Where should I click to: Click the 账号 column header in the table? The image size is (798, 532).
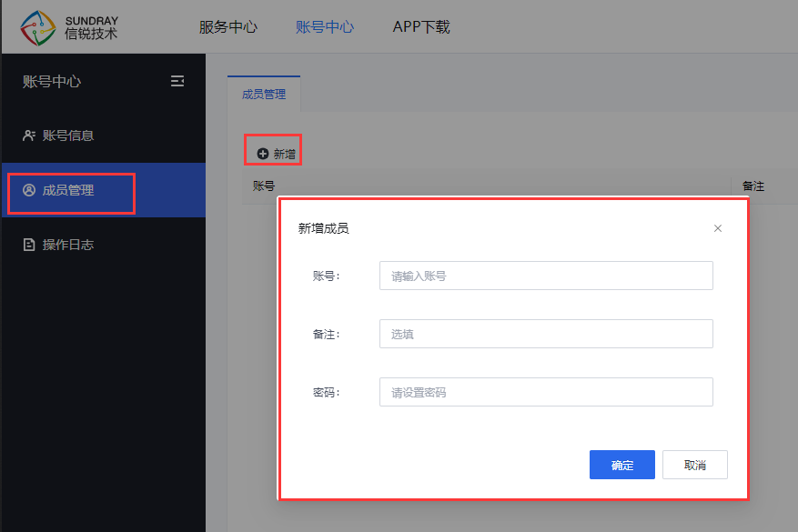pyautogui.click(x=264, y=186)
